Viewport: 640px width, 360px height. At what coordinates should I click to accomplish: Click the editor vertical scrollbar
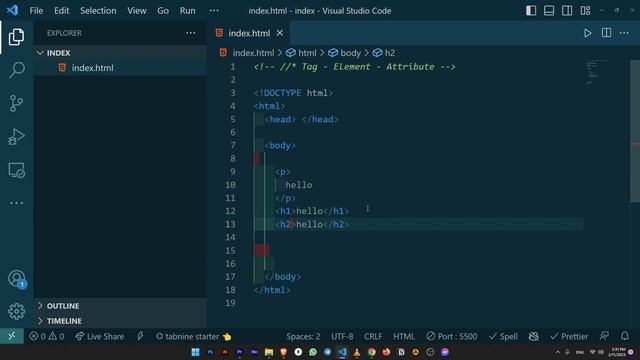pos(635,131)
